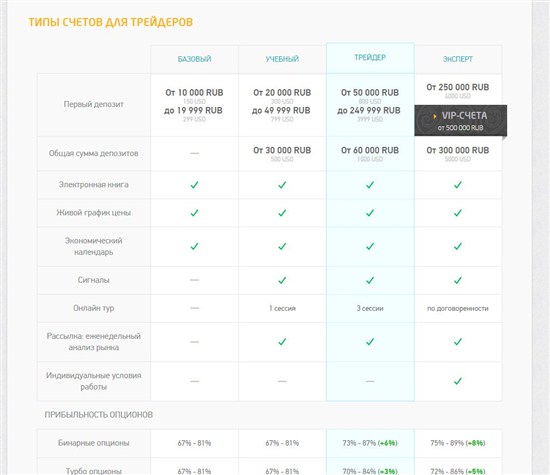Click the arrow icon on VIP-СЧЕТА banner
The width and height of the screenshot is (550, 475).
point(435,116)
